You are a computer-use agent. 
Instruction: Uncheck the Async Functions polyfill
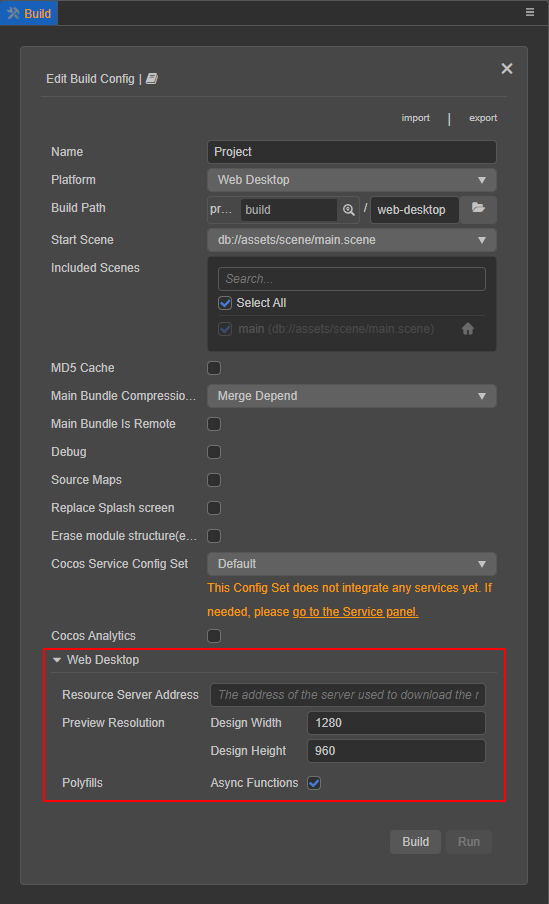314,783
